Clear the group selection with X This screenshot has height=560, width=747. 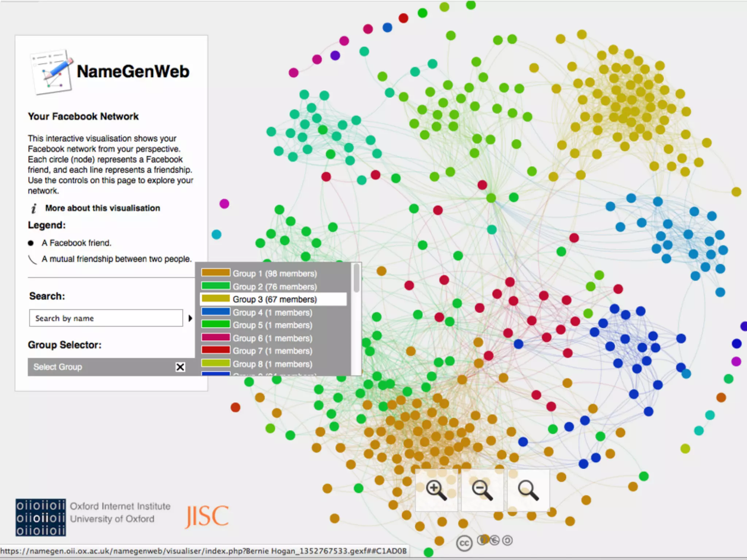click(180, 367)
